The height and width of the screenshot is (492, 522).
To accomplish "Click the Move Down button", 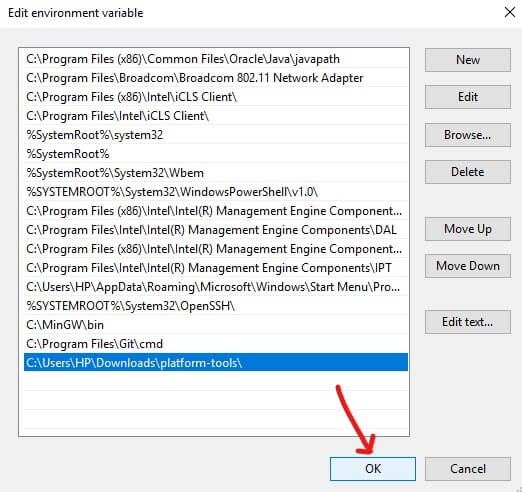I will click(467, 266).
